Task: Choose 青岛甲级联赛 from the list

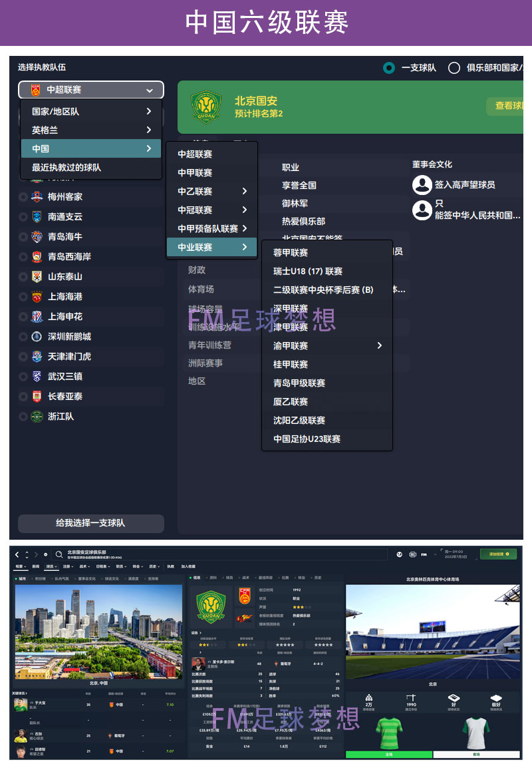Action: [327, 383]
